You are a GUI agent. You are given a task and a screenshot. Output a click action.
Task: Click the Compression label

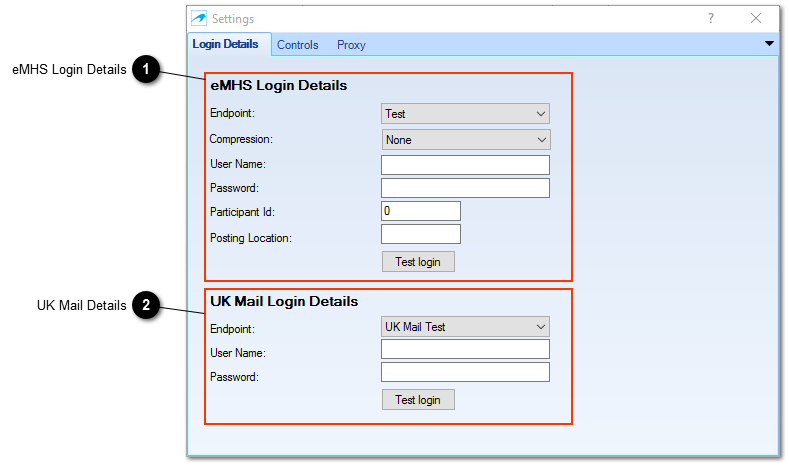[241, 139]
